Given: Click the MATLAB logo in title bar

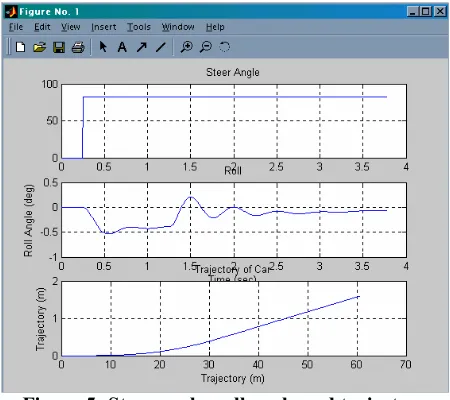Looking at the screenshot, I should click(x=11, y=12).
